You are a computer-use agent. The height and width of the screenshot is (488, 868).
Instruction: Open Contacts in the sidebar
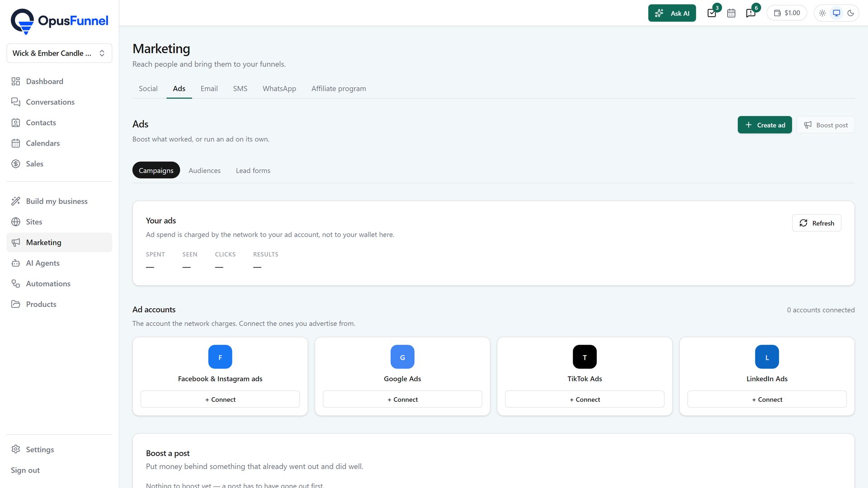(59, 123)
